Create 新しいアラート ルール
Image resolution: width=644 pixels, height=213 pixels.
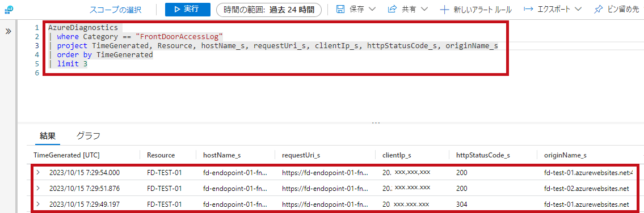click(x=482, y=10)
